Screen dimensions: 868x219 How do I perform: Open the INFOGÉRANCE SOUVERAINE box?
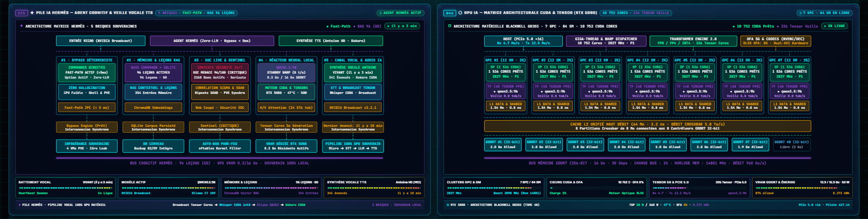point(87,145)
